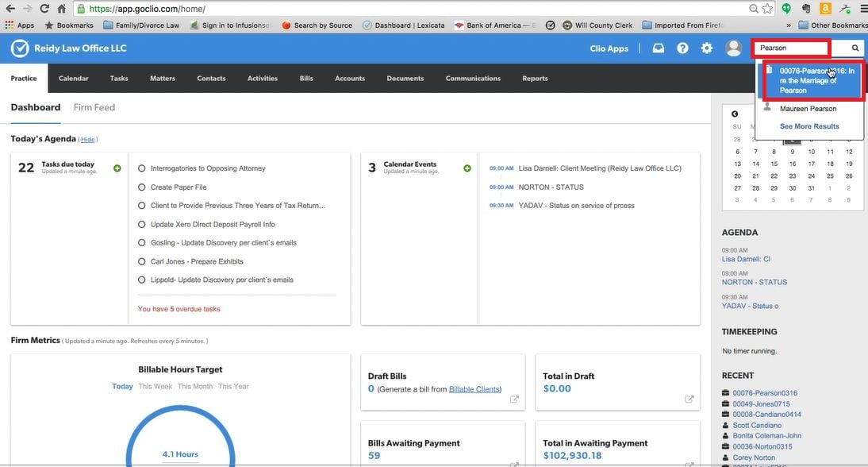Click the Pearson search input field
The image size is (868, 467).
tap(791, 48)
